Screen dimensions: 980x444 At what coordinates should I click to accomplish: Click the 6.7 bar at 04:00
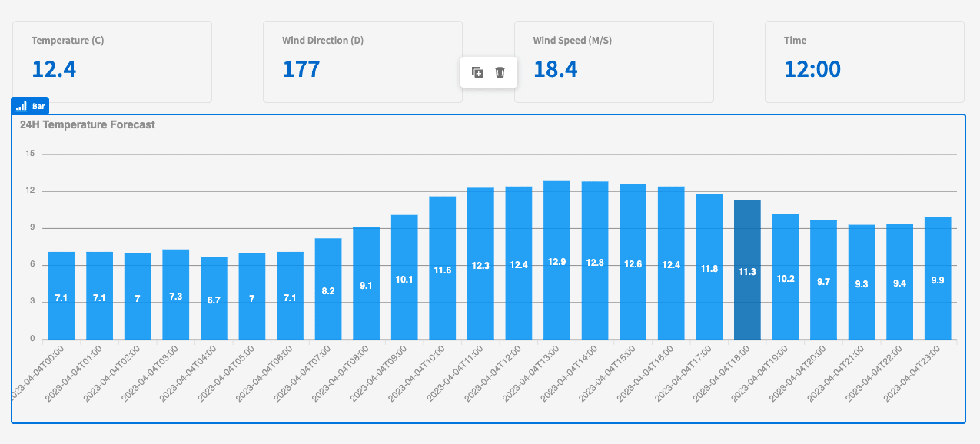point(214,298)
